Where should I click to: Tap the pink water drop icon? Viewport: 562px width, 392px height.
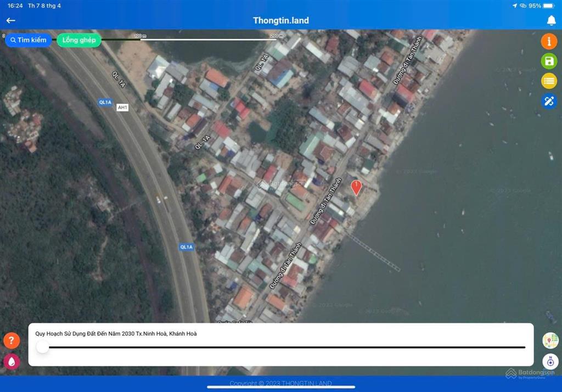tap(12, 361)
